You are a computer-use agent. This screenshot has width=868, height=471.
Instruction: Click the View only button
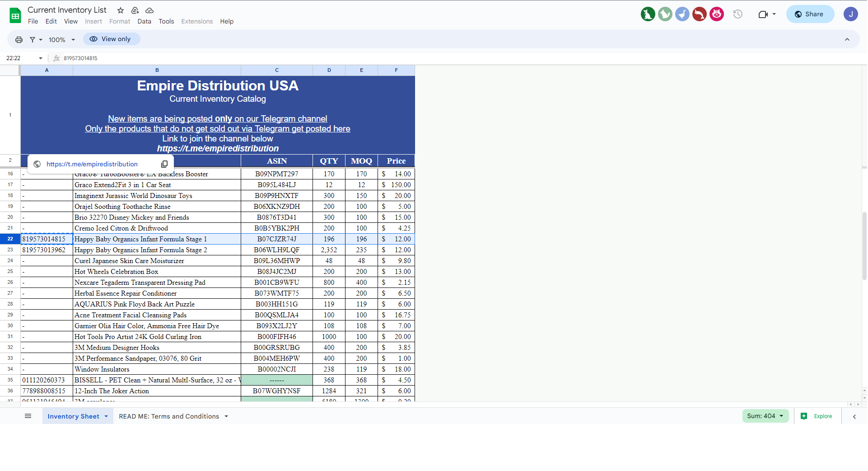point(112,39)
